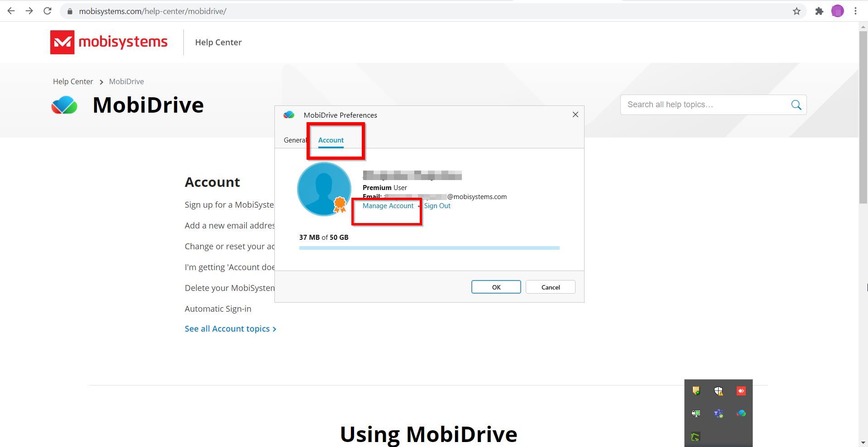Open the gold shield tray icon with green dot
Image resolution: width=868 pixels, height=447 pixels.
(x=696, y=390)
